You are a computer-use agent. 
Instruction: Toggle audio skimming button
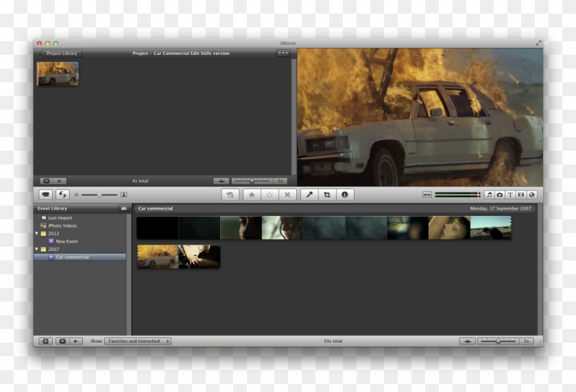click(x=427, y=195)
